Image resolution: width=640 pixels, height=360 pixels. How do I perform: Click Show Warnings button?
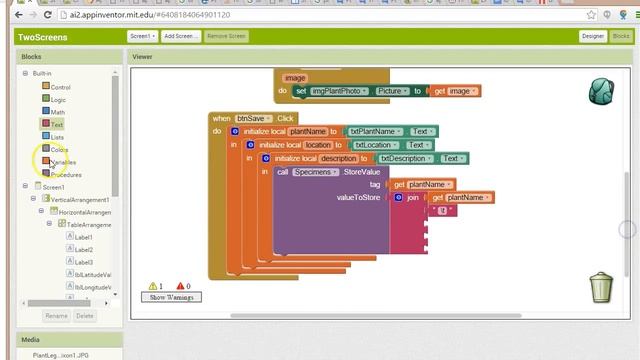pyautogui.click(x=171, y=297)
